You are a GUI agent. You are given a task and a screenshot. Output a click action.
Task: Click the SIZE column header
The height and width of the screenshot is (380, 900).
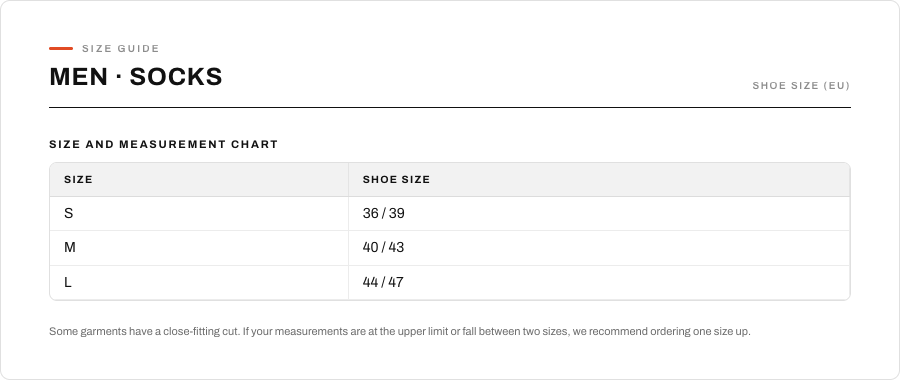pyautogui.click(x=199, y=180)
